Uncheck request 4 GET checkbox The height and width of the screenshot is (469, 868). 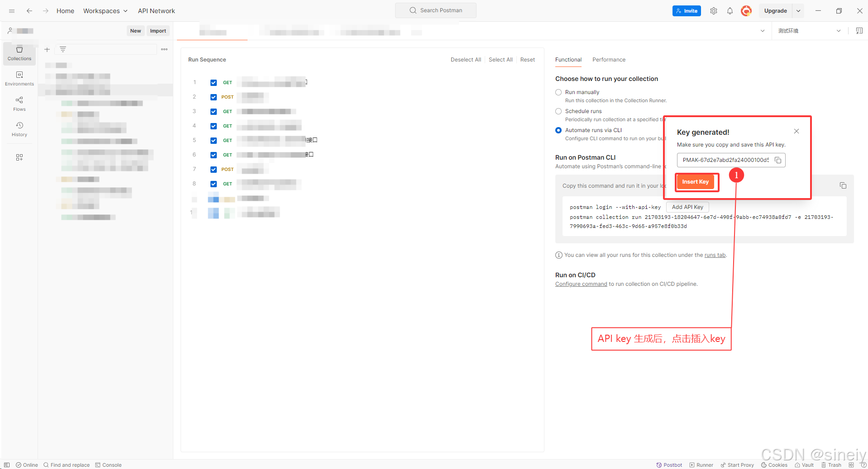[x=214, y=126]
